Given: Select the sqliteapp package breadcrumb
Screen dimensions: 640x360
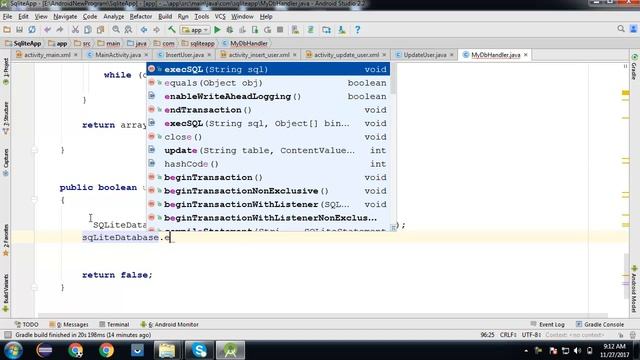Looking at the screenshot, I should [x=198, y=43].
